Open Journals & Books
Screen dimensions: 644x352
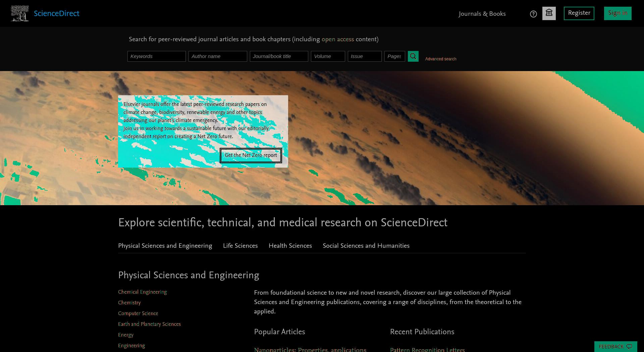coord(482,14)
